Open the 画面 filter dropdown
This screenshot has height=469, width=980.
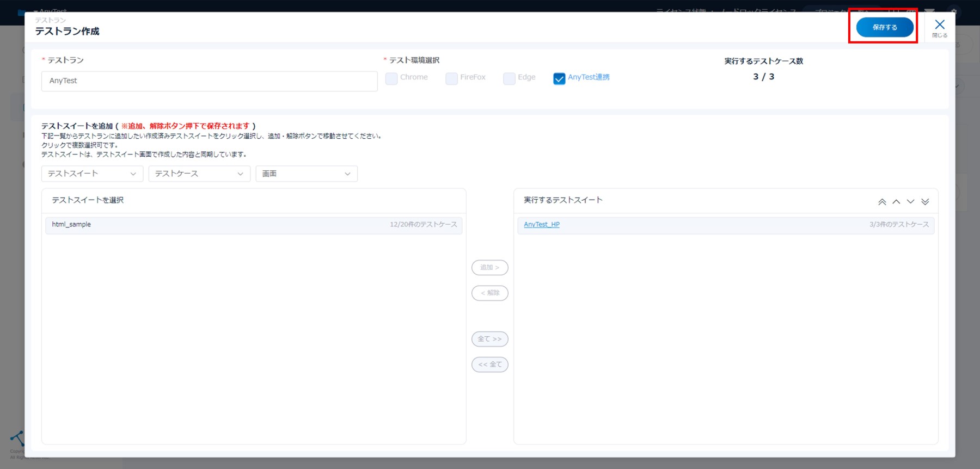pyautogui.click(x=307, y=174)
